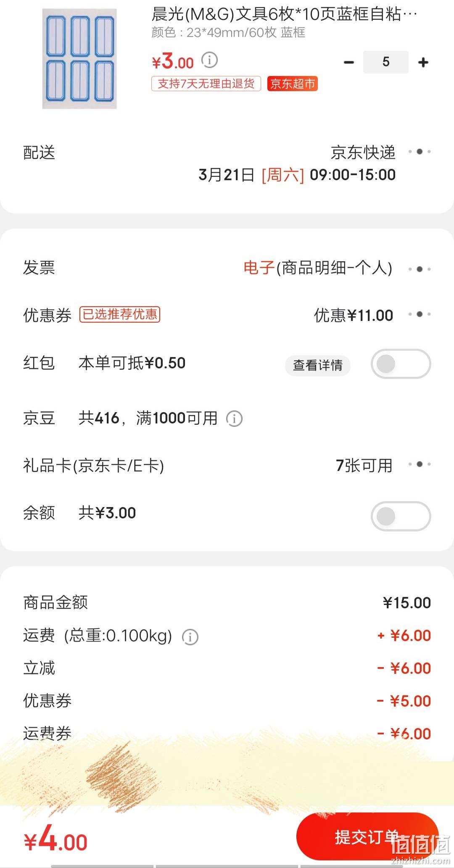Expand the 7张可用 gift card row
This screenshot has height=868, width=454.
(x=364, y=466)
